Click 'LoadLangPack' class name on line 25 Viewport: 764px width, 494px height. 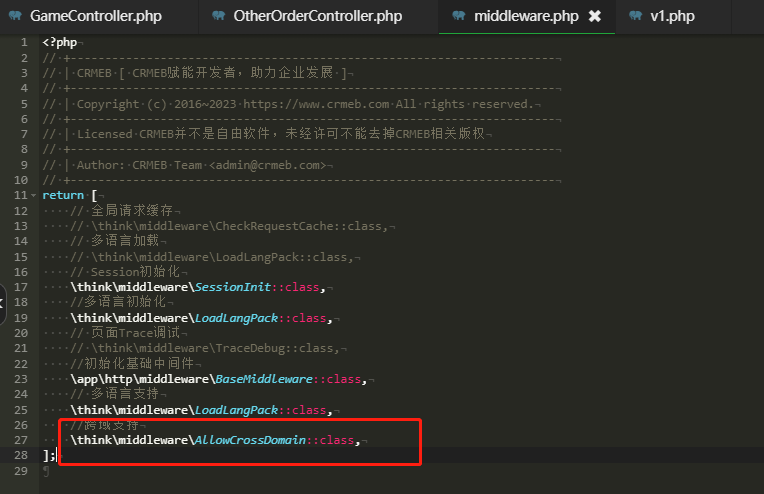(x=236, y=410)
